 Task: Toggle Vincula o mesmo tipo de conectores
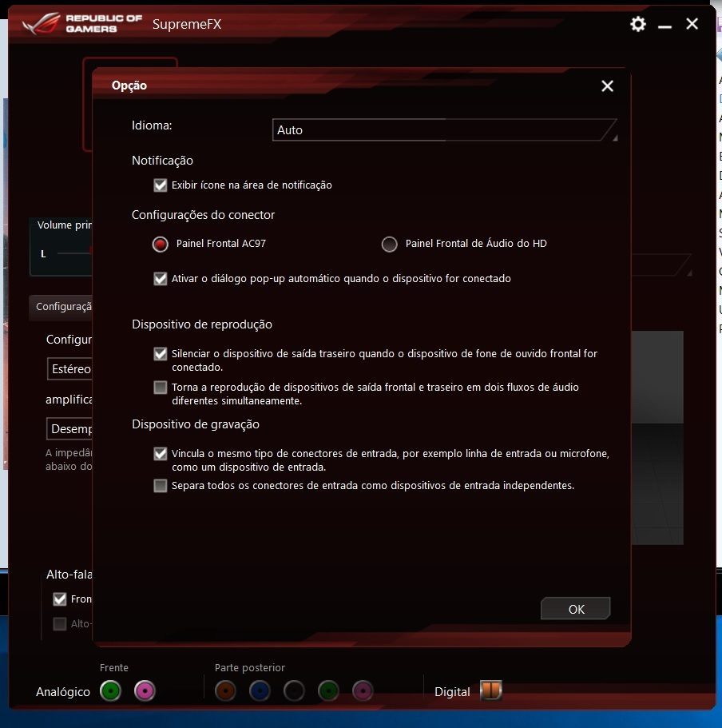pos(161,454)
